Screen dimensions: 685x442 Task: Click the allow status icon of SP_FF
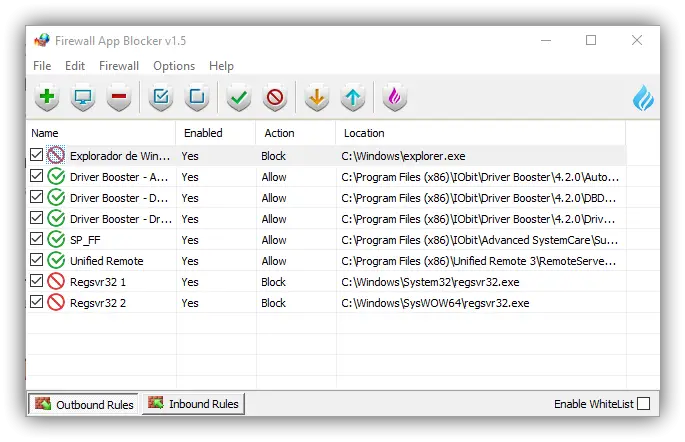[56, 239]
